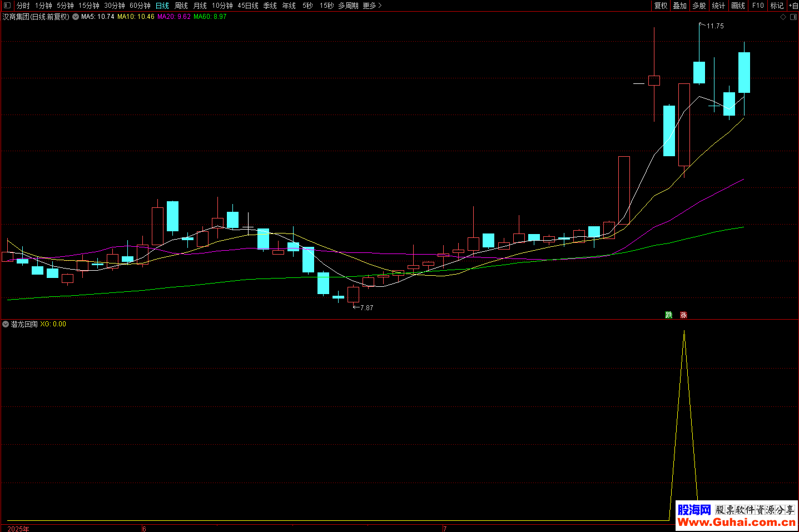Click the XG: 0.00 indicator value
Viewport: 799px width, 532px height.
[x=53, y=324]
